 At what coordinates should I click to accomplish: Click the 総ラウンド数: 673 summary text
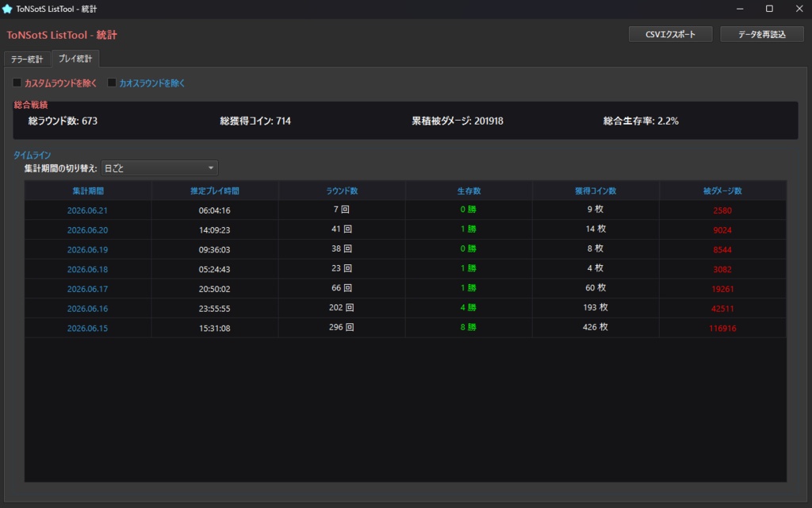(x=63, y=121)
